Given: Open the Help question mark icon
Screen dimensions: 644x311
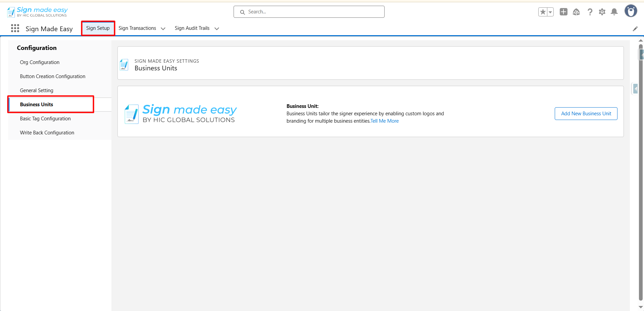Looking at the screenshot, I should [590, 12].
